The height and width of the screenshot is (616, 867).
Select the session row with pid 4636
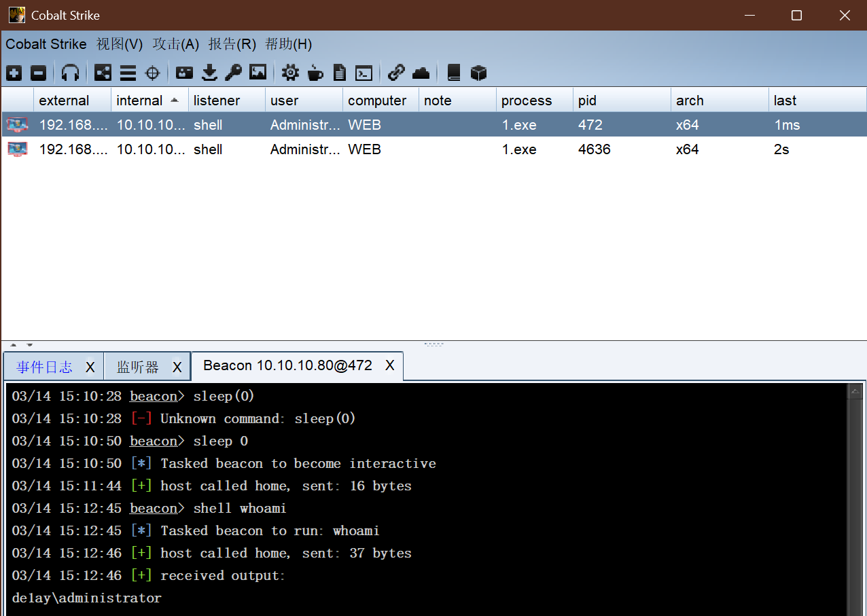(x=433, y=149)
